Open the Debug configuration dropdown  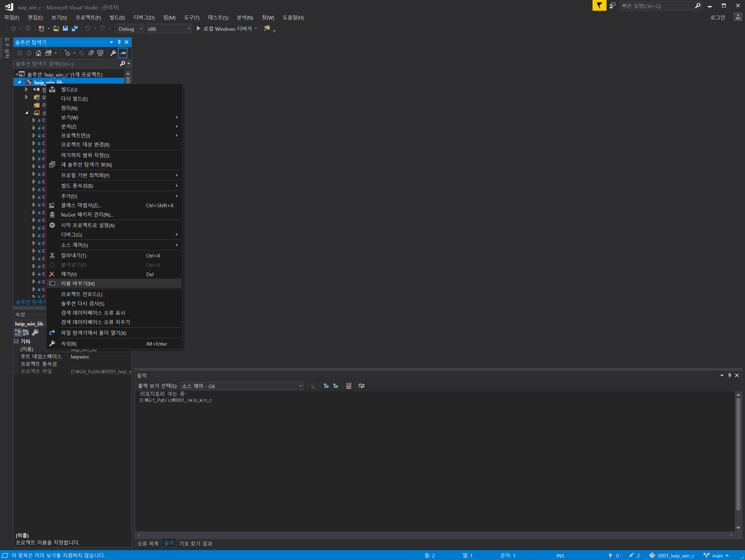131,29
